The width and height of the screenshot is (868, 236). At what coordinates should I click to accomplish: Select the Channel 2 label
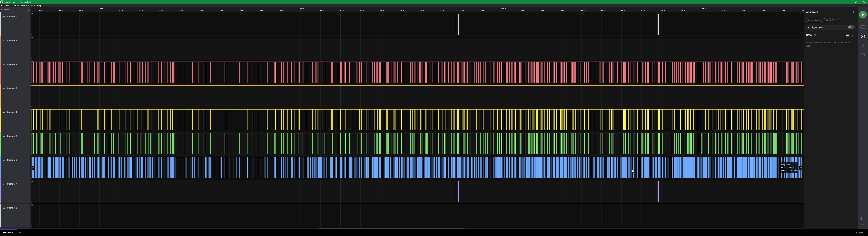coord(12,64)
